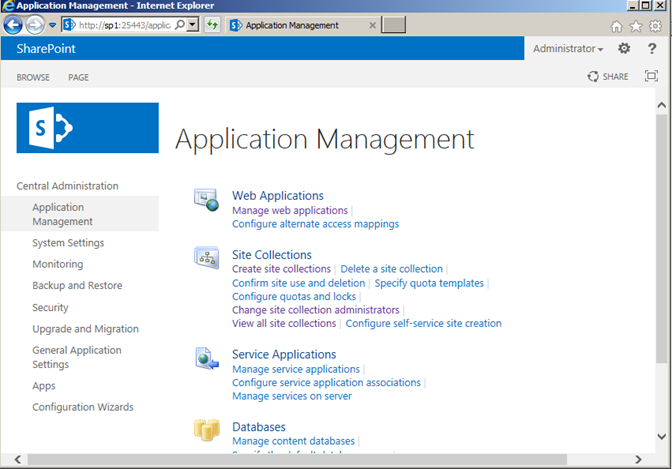Click the Service Applications section icon
The image size is (672, 469).
point(207,359)
